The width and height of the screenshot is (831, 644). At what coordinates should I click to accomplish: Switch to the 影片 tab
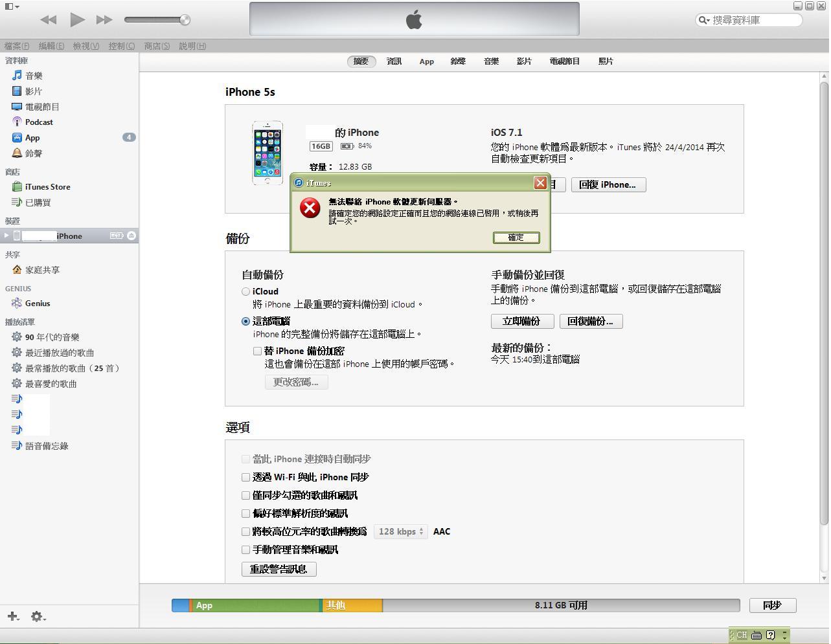[524, 61]
